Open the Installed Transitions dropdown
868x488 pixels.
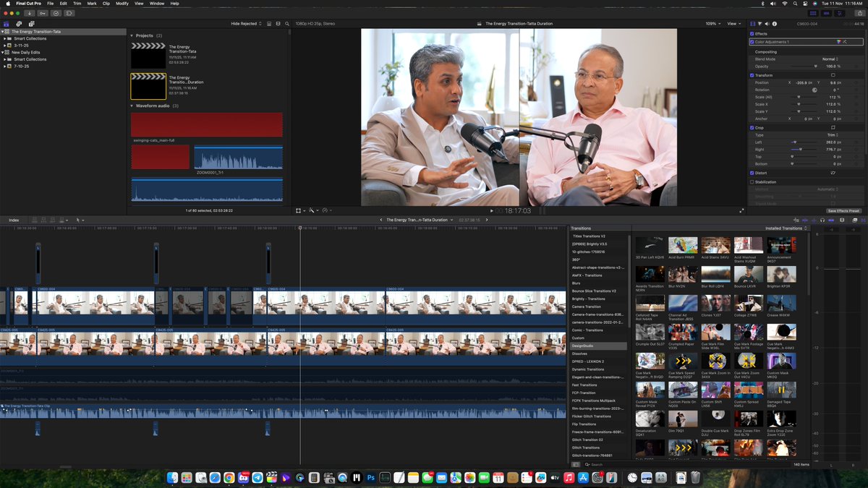pyautogui.click(x=786, y=228)
